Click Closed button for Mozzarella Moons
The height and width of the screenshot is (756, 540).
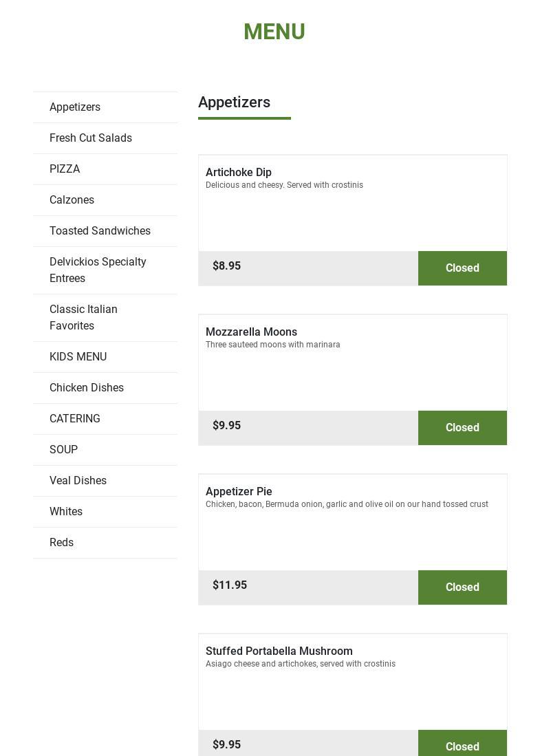[x=462, y=428]
